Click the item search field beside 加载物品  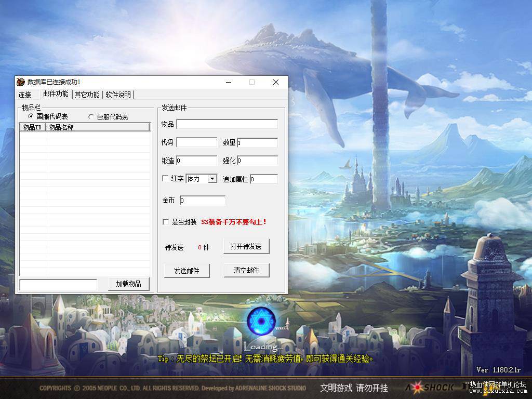coord(58,285)
